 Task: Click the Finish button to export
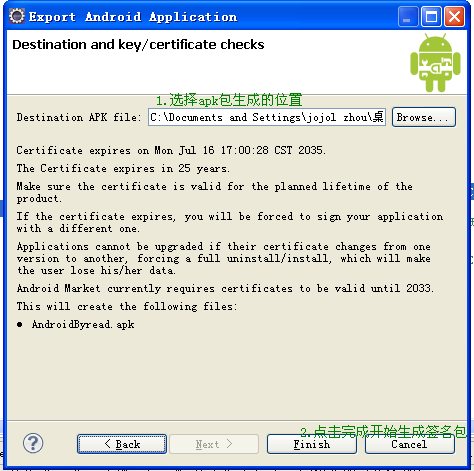point(312,444)
